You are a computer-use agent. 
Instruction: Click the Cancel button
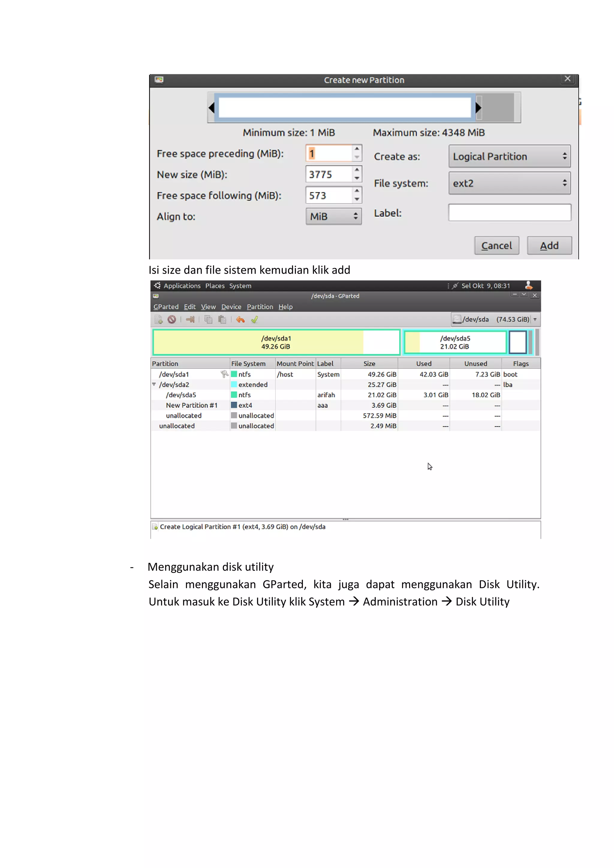tap(497, 246)
